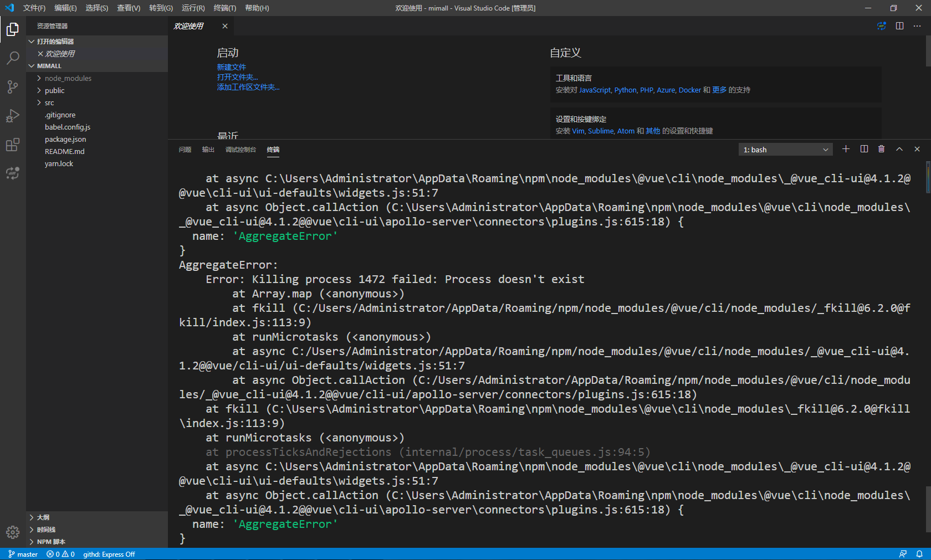Viewport: 931px width, 560px height.
Task: Open the 终端(T) menu
Action: 225,8
